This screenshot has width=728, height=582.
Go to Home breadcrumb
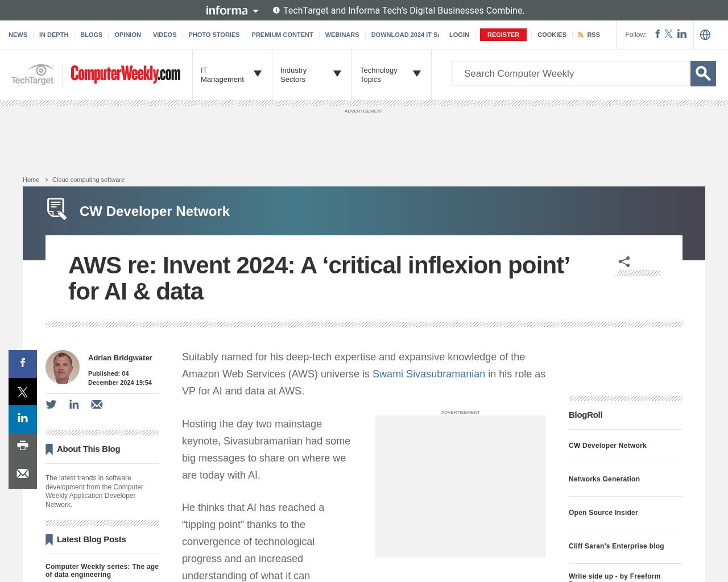tap(31, 180)
